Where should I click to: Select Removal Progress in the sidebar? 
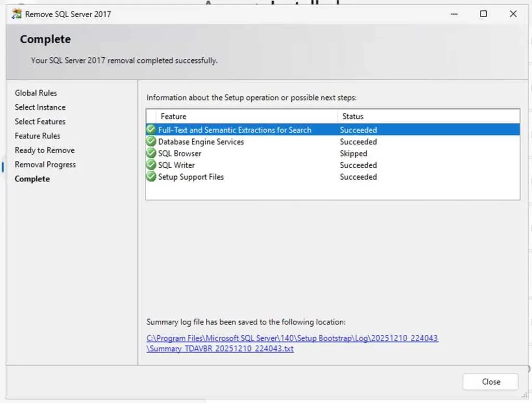[x=45, y=165]
